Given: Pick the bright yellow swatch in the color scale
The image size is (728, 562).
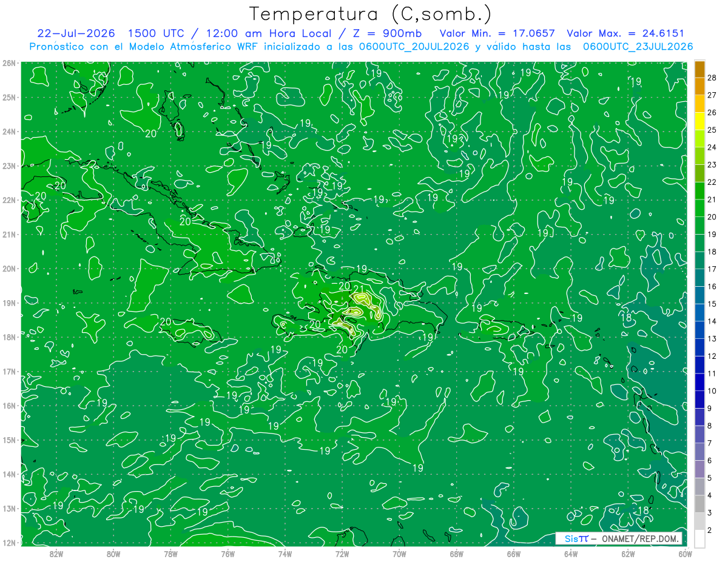Looking at the screenshot, I should pyautogui.click(x=699, y=121).
